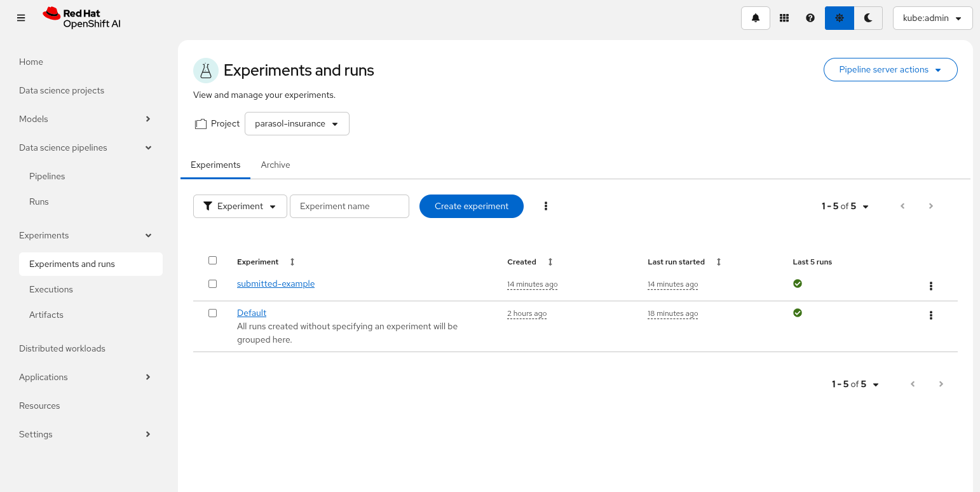The image size is (980, 492).
Task: Open the submitted-example experiment link
Action: coord(276,284)
